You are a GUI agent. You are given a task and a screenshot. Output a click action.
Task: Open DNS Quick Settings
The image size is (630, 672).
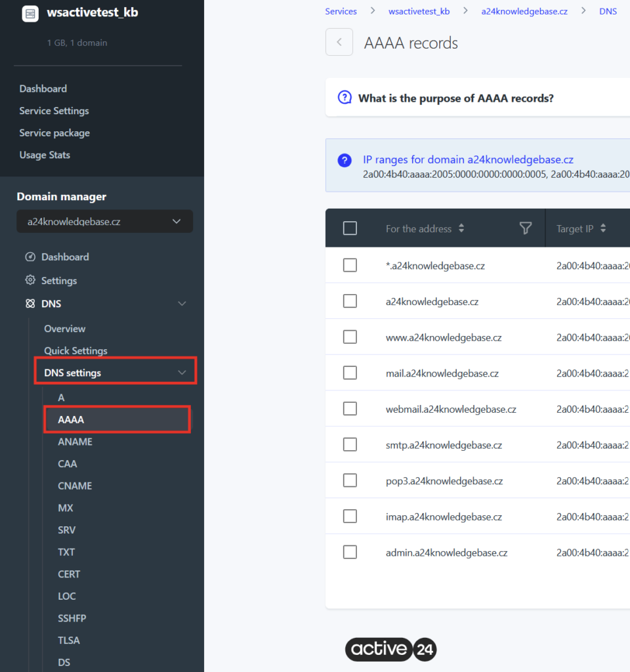point(76,350)
